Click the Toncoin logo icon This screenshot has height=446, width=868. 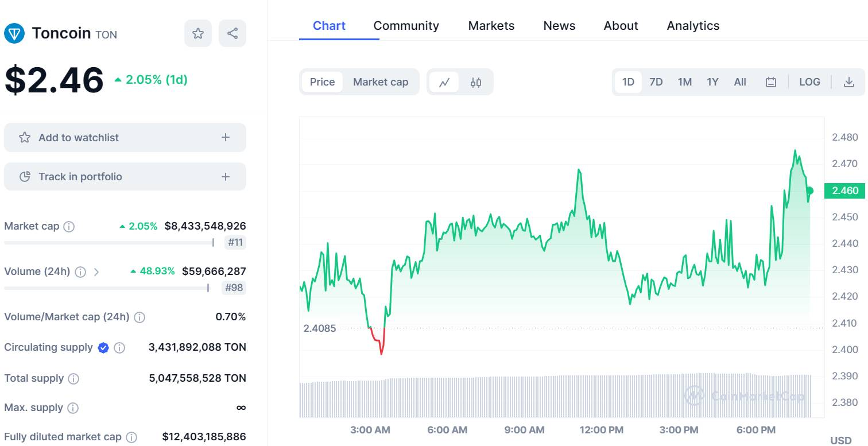tap(14, 34)
